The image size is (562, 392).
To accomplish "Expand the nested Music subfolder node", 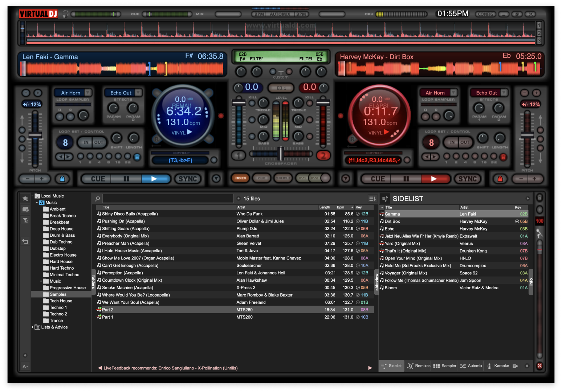I will pos(41,281).
